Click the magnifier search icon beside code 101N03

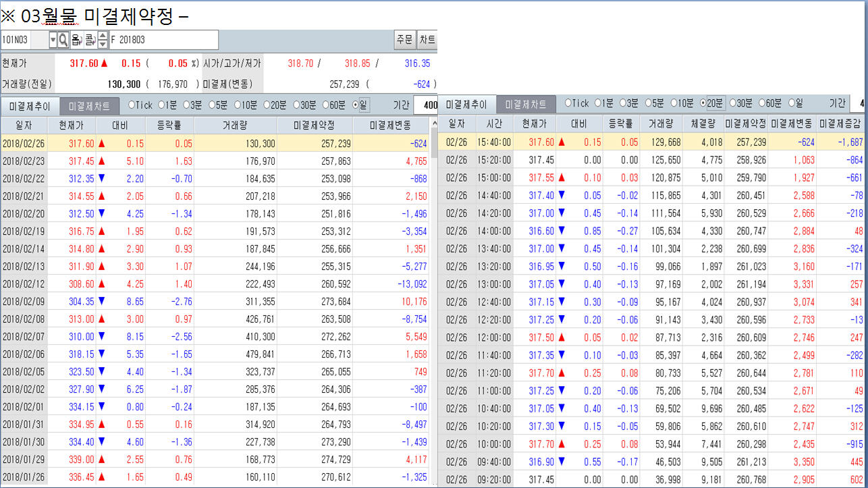click(x=63, y=40)
